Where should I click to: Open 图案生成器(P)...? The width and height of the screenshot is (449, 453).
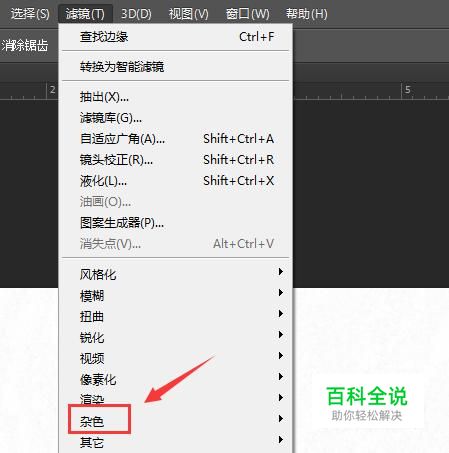176,223
